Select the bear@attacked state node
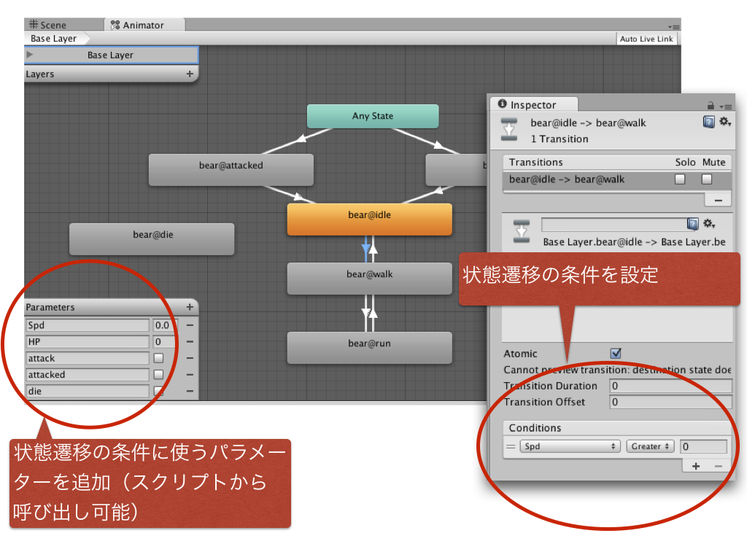The height and width of the screenshot is (560, 747). click(231, 169)
